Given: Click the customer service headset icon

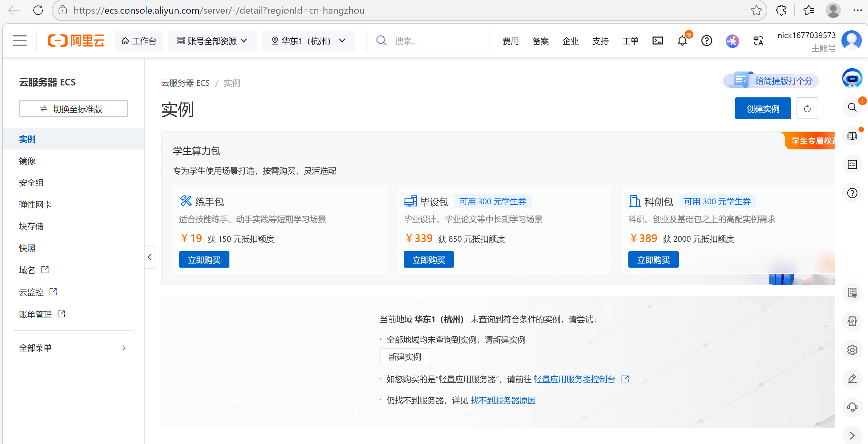Looking at the screenshot, I should (x=852, y=407).
